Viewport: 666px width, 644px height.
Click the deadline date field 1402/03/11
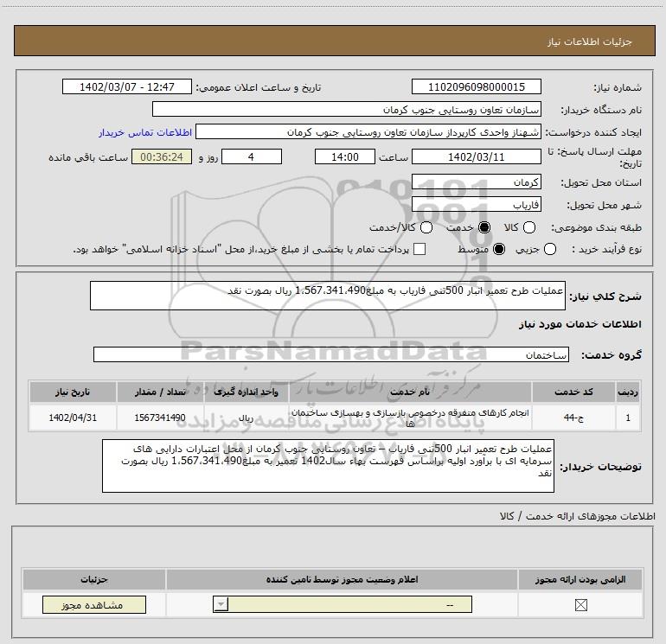coord(476,157)
